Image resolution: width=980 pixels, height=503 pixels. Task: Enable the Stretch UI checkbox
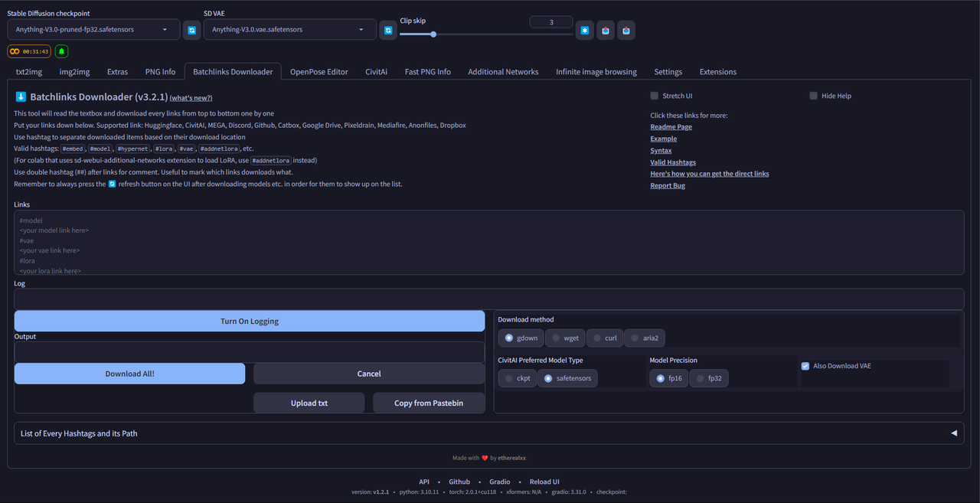point(655,96)
